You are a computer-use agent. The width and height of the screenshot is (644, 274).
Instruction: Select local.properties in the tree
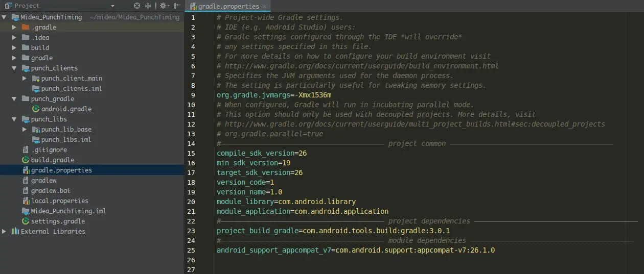(60, 201)
